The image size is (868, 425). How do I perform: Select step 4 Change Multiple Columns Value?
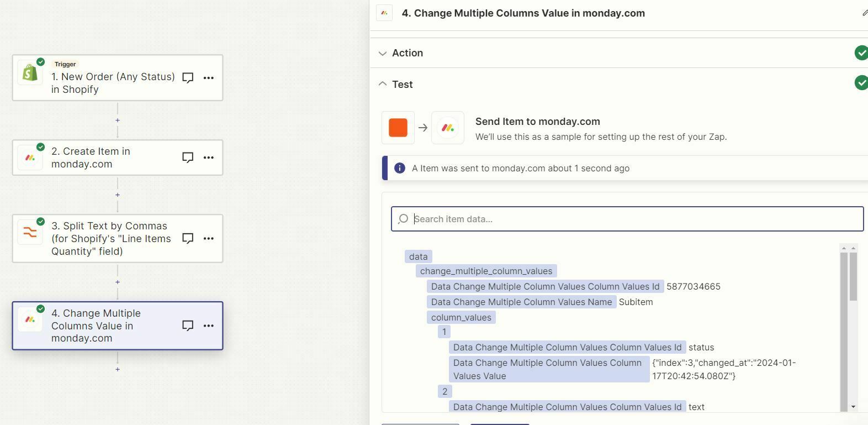pyautogui.click(x=118, y=326)
